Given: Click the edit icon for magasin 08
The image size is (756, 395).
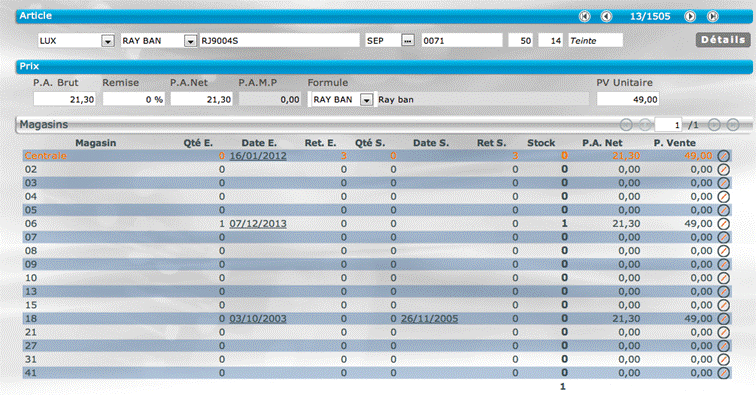Looking at the screenshot, I should tap(723, 251).
